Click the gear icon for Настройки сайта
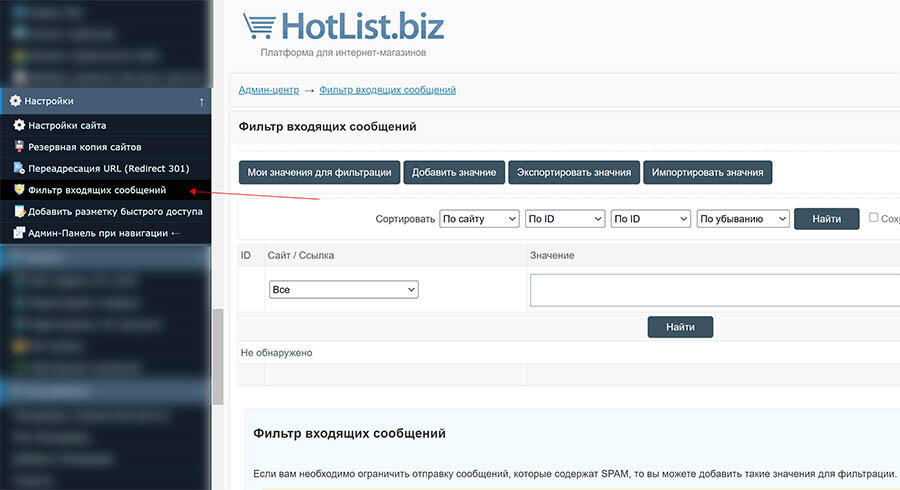The image size is (900, 490). pos(19,126)
